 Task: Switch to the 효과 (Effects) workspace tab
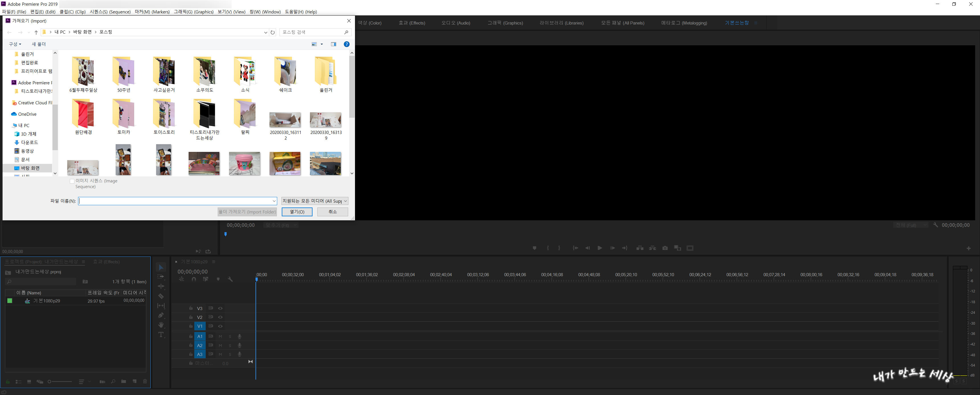pos(412,23)
